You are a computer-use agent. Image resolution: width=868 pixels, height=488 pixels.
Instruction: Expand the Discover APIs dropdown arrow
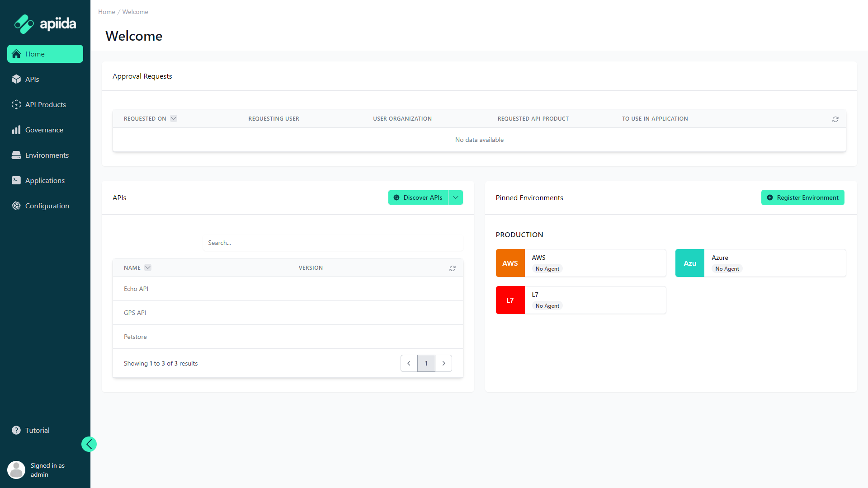coord(455,197)
